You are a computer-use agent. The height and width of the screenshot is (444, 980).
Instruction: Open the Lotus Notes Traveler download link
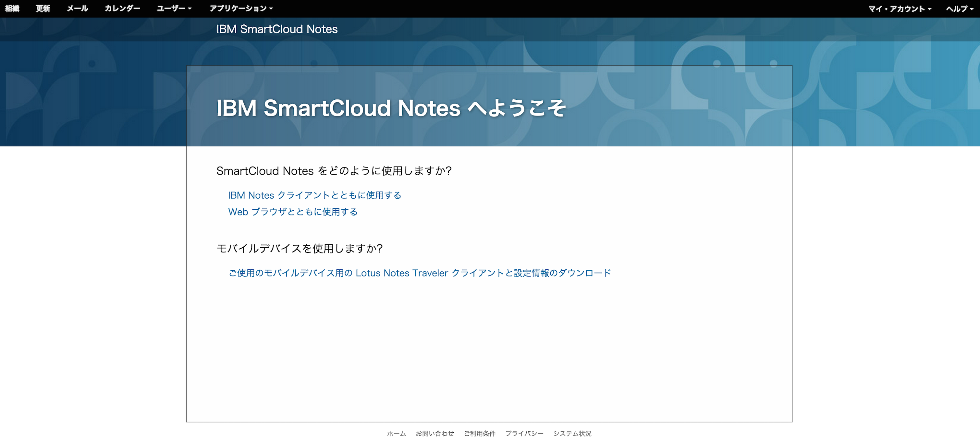click(x=420, y=273)
